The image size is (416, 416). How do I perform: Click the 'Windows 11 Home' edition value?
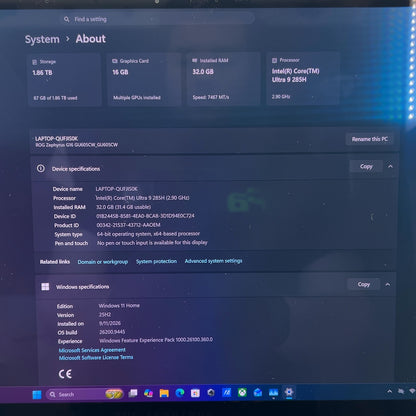tap(119, 306)
